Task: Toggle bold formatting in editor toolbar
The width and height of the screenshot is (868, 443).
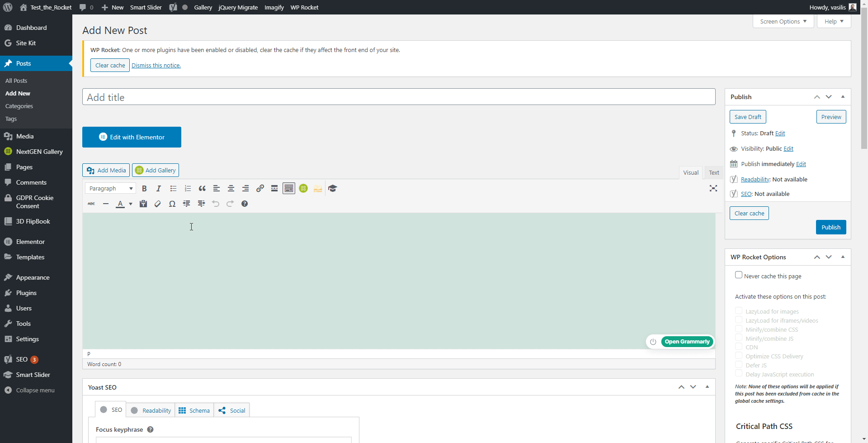Action: pyautogui.click(x=144, y=189)
